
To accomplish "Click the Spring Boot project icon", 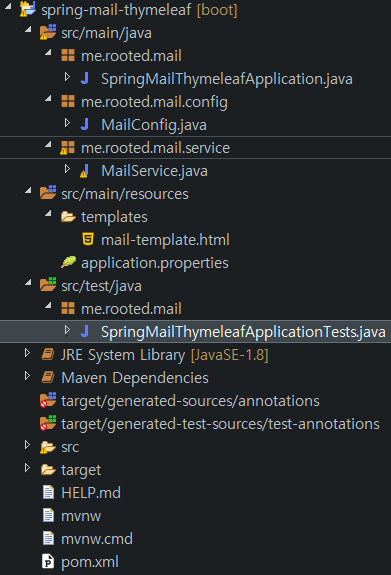I will [28, 9].
